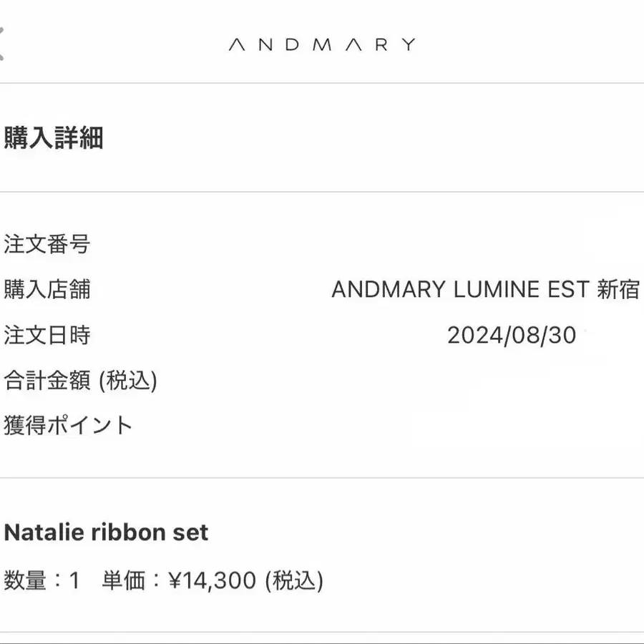644x644 pixels.
Task: Click the 獲得ポイント label
Action: (x=69, y=425)
